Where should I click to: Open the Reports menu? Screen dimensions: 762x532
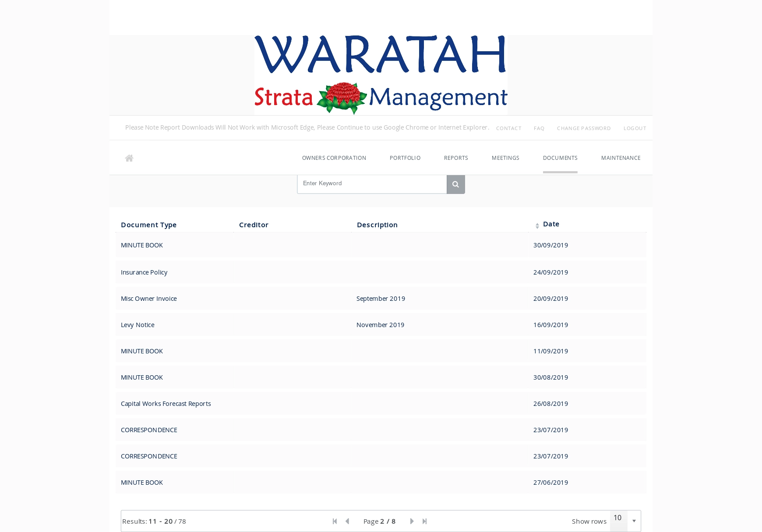pos(456,158)
